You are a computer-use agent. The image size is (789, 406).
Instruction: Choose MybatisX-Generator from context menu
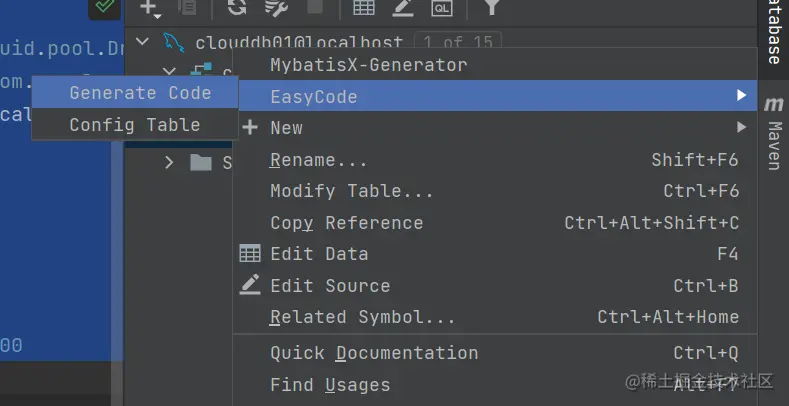coord(496,65)
